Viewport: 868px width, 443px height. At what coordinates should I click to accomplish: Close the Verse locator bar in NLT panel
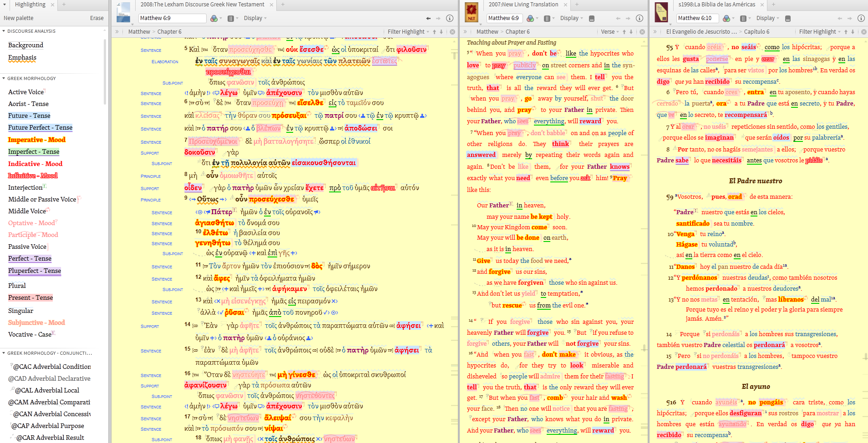pos(642,32)
